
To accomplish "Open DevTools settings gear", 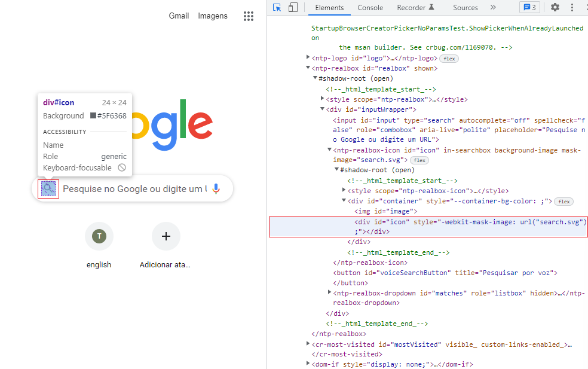I will click(555, 7).
